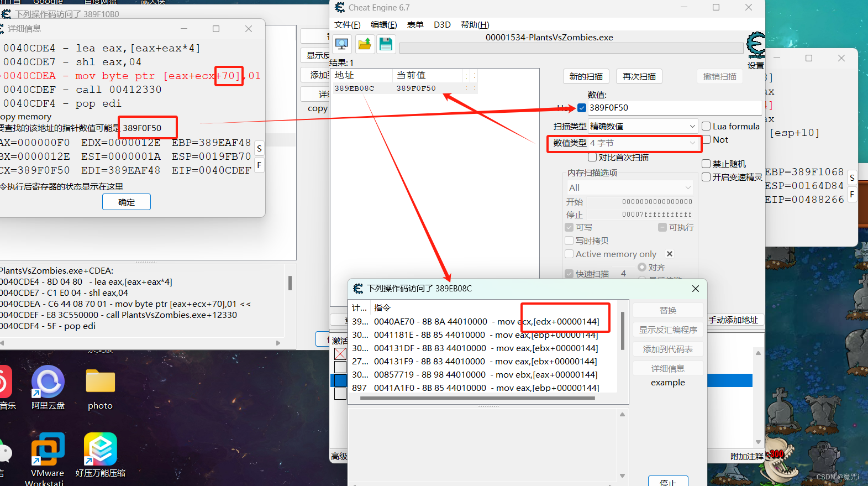This screenshot has height=486, width=868.
Task: Click the select process monitor icon
Action: pos(341,44)
